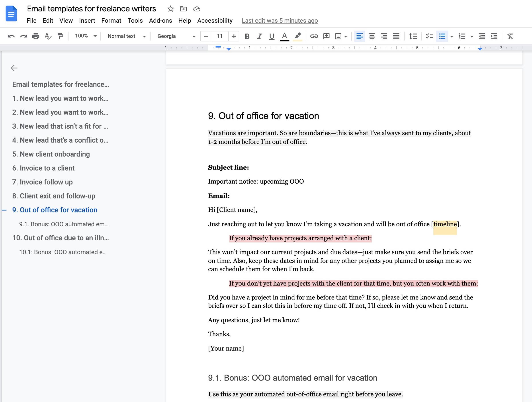Viewport: 532px width, 402px height.
Task: Toggle italic formatting
Action: [x=259, y=36]
